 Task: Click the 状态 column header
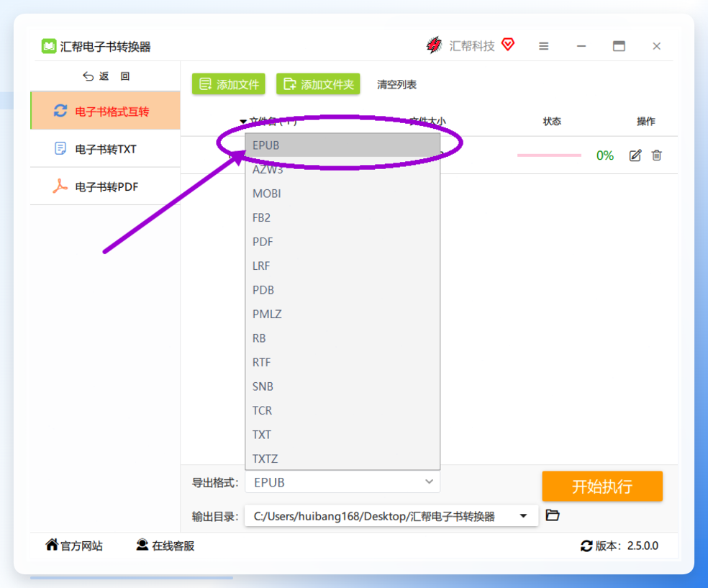552,121
